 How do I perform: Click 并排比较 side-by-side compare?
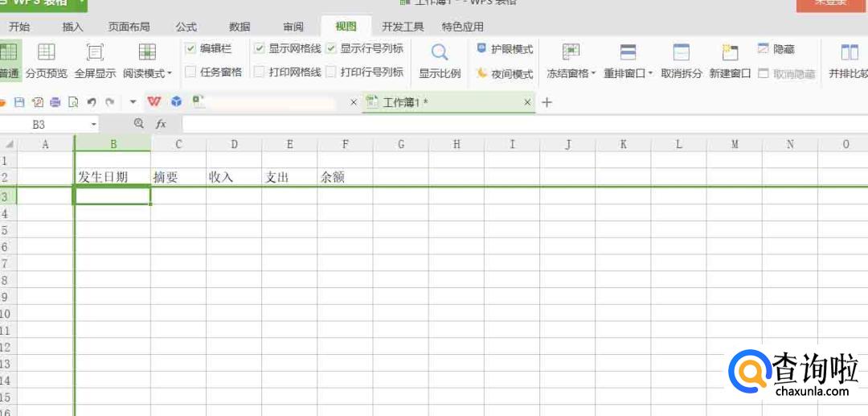click(848, 60)
